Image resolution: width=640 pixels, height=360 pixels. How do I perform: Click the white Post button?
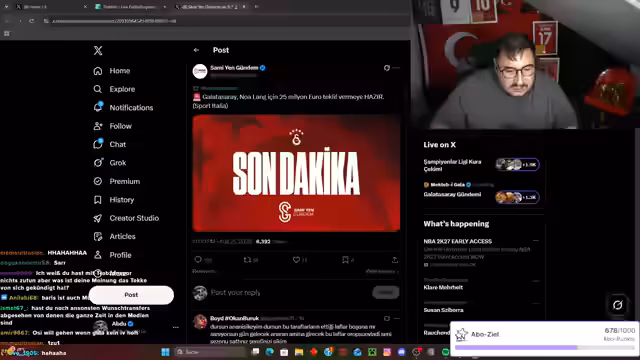(x=131, y=295)
